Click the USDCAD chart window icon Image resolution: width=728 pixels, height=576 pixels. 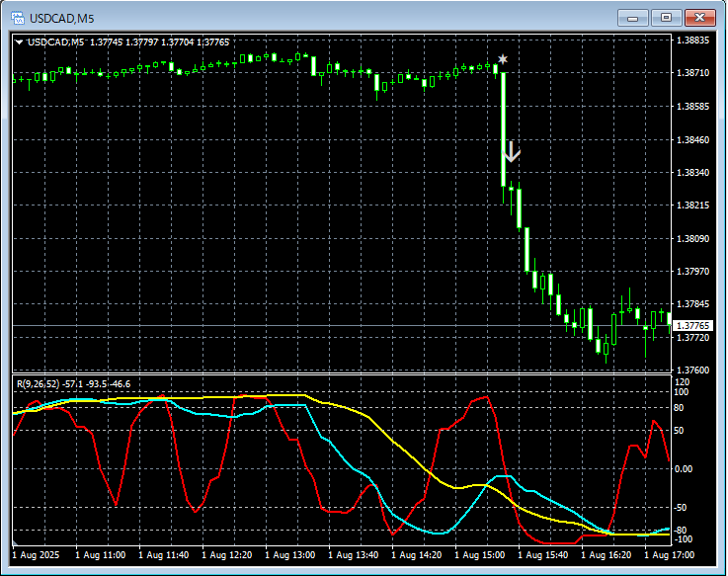(x=18, y=18)
